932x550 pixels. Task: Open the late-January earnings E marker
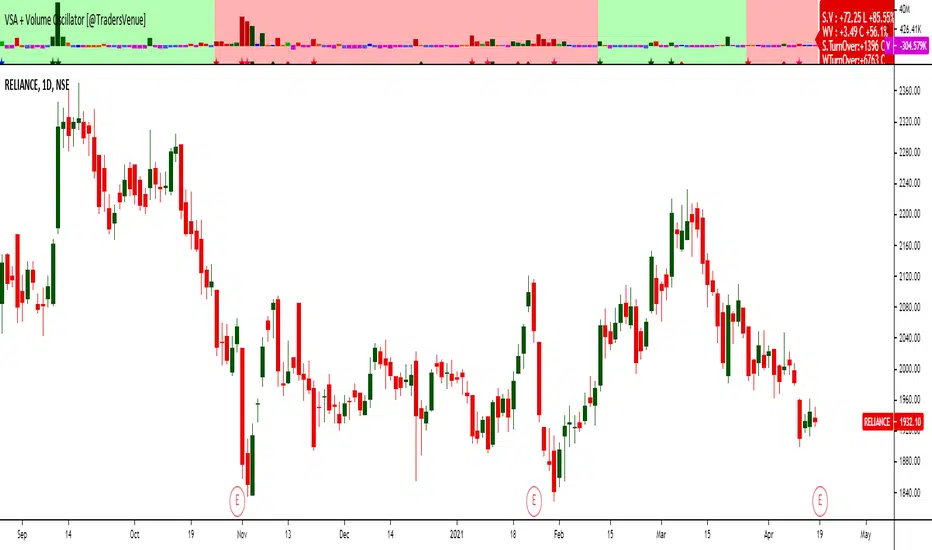tap(534, 501)
